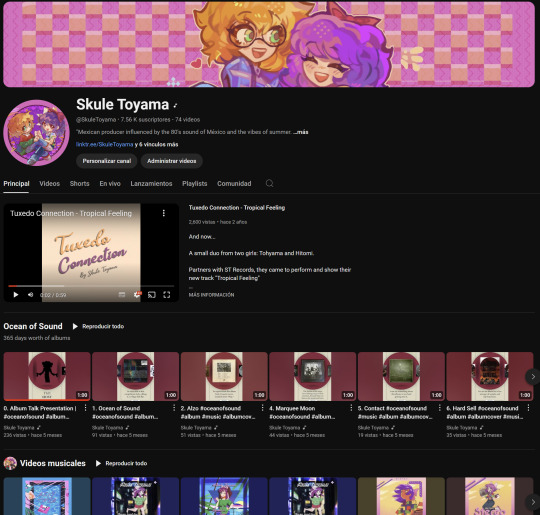
Task: Open options menu for 1. Ocean of Sound video
Action: click(x=174, y=408)
